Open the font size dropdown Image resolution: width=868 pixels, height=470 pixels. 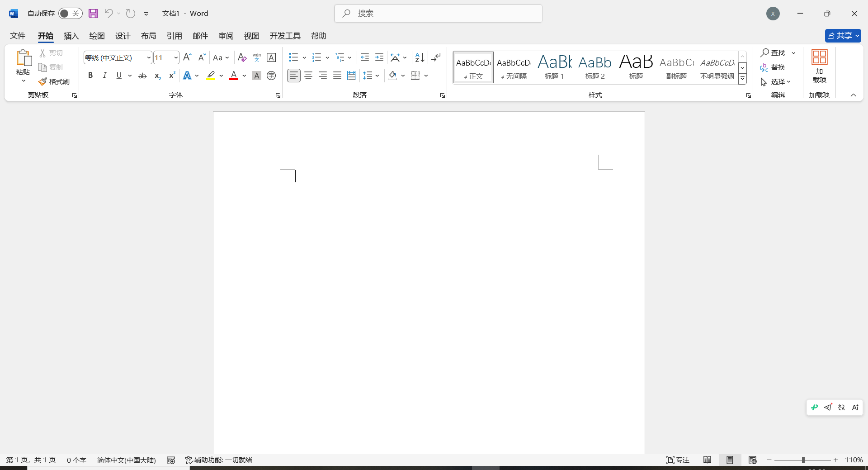[x=176, y=57]
